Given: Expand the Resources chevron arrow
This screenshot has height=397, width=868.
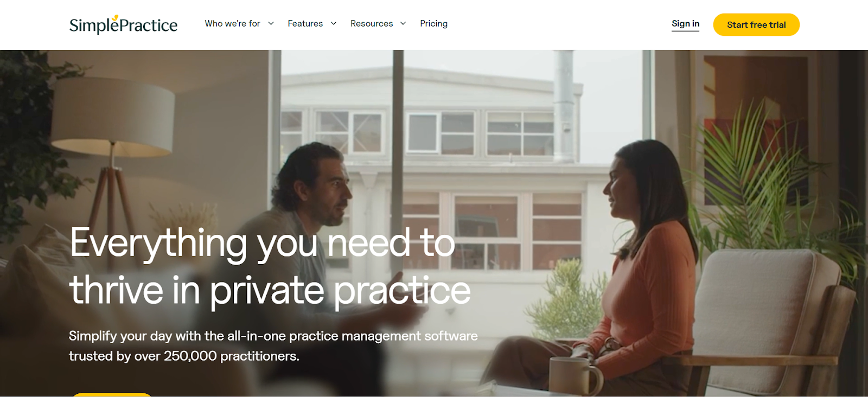Looking at the screenshot, I should (403, 23).
